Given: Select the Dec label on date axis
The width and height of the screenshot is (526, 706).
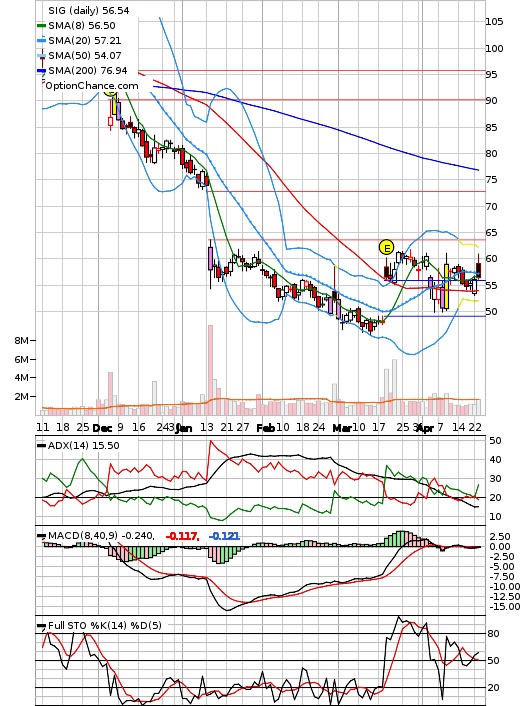Looking at the screenshot, I should pyautogui.click(x=103, y=428).
